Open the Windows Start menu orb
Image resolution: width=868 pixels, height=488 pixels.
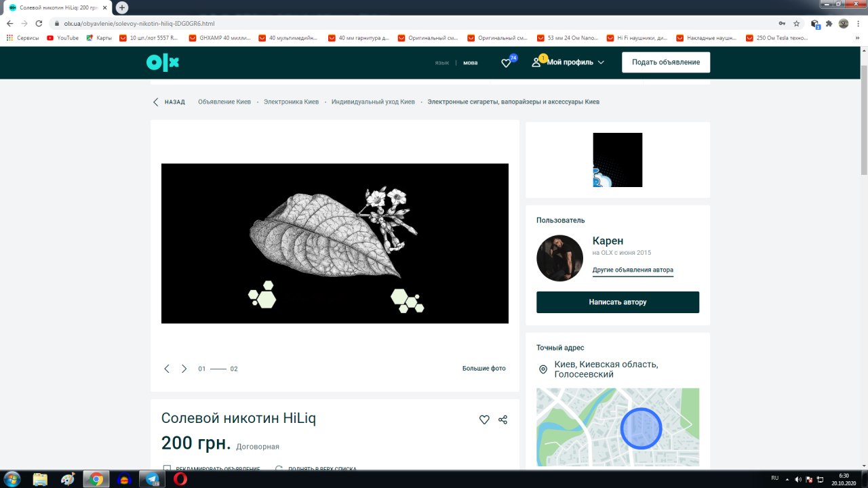12,479
